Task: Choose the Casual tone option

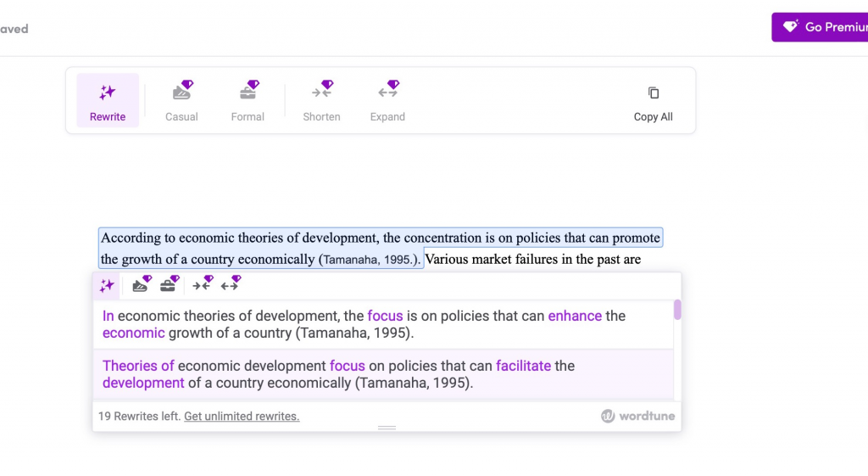Action: (181, 101)
